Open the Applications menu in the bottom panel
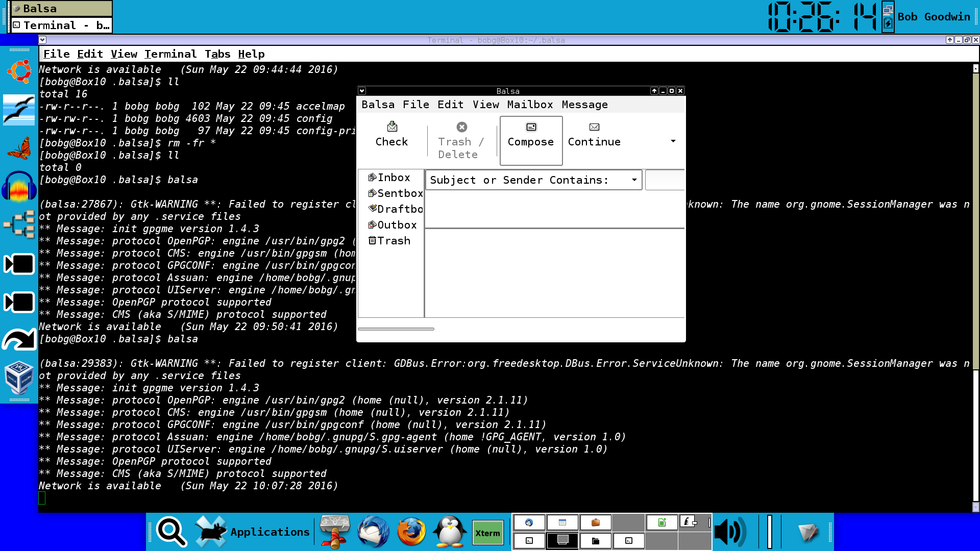 [x=253, y=532]
